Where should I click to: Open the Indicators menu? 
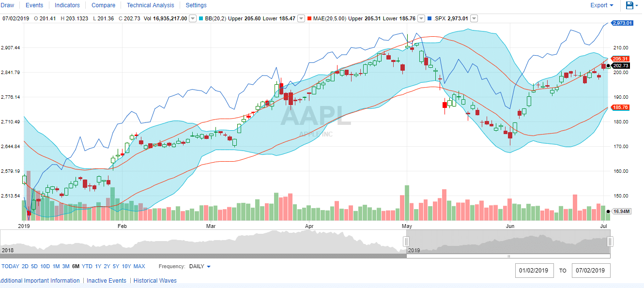coord(67,5)
